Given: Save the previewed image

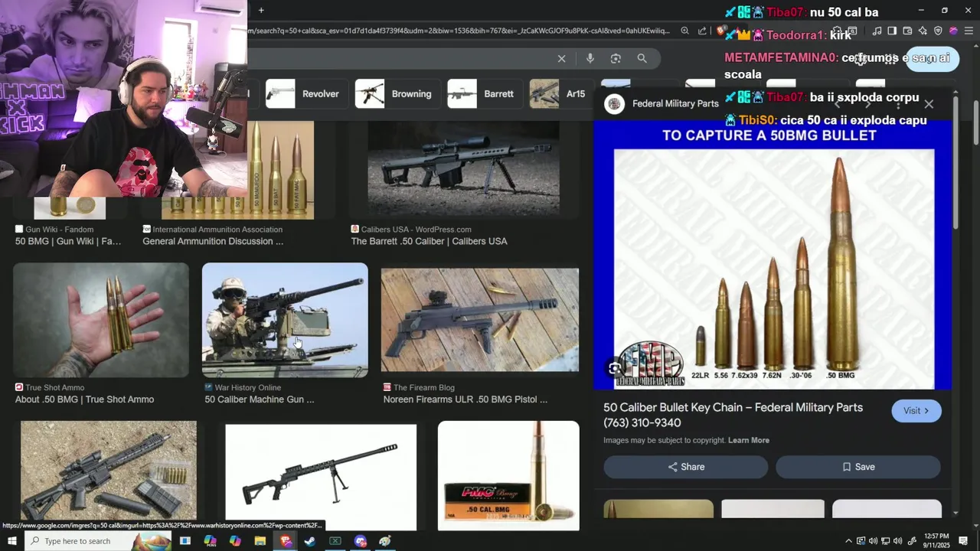Looking at the screenshot, I should coord(858,467).
